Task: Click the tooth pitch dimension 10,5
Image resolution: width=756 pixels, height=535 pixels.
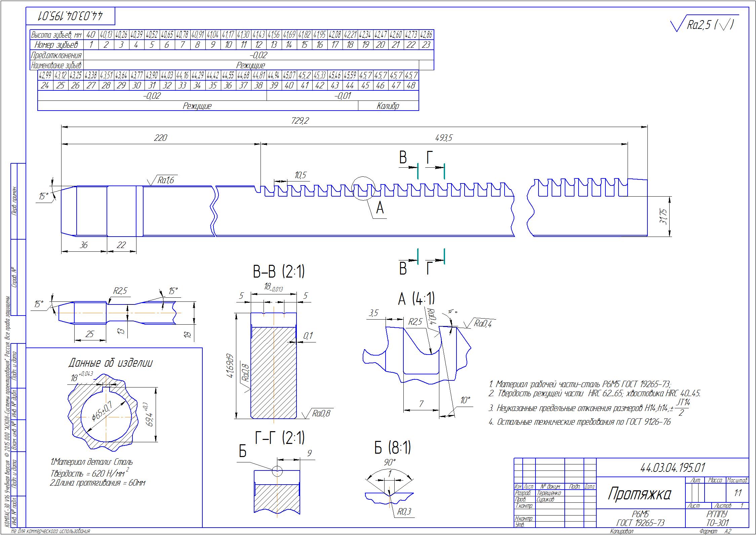Action: 300,175
